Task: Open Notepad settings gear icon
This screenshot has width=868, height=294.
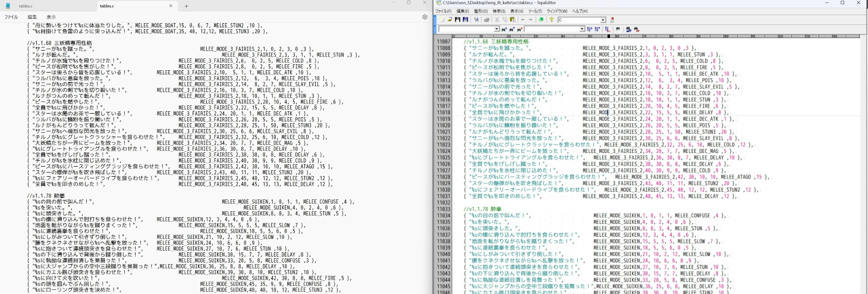Action: (424, 17)
